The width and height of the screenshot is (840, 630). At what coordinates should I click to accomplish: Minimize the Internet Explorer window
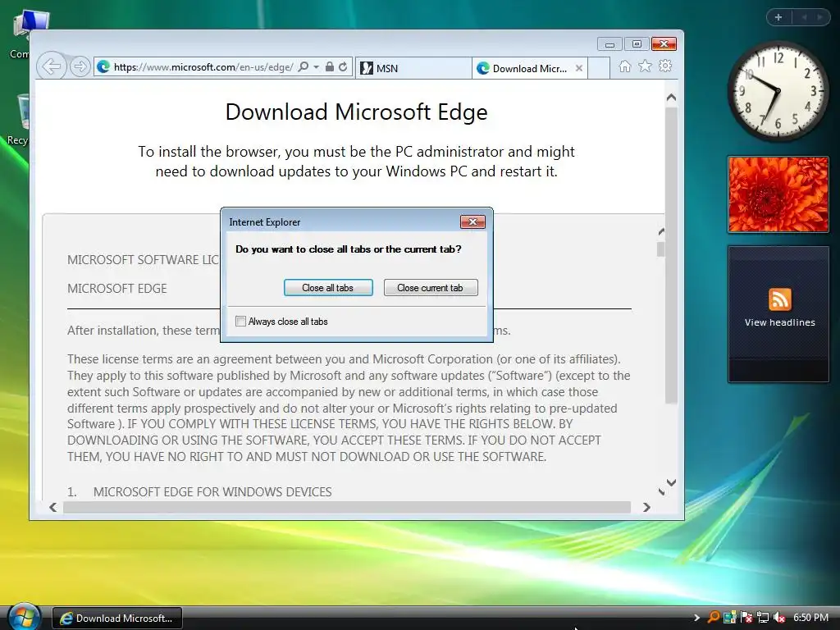tap(609, 44)
